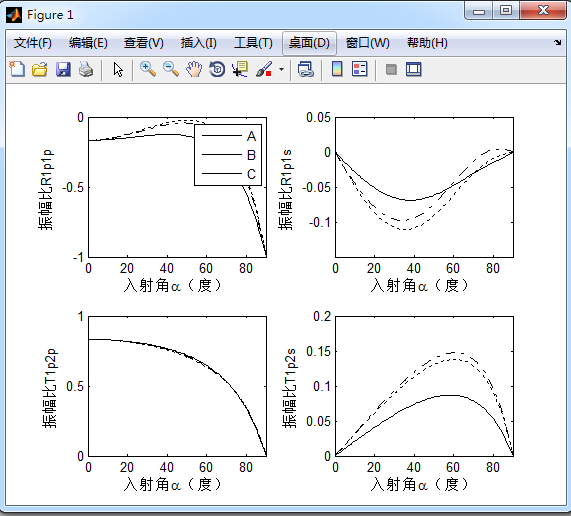Insert a colorbar via toolbar icon

point(337,69)
